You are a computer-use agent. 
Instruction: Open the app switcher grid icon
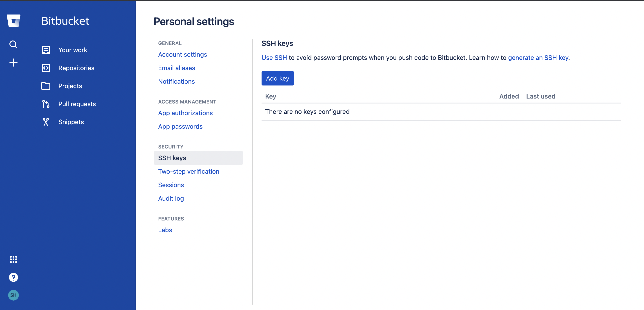[13, 259]
